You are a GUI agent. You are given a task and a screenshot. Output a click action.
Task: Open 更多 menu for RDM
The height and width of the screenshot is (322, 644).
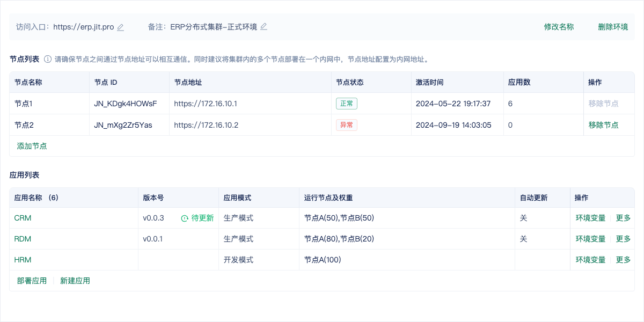tap(623, 239)
